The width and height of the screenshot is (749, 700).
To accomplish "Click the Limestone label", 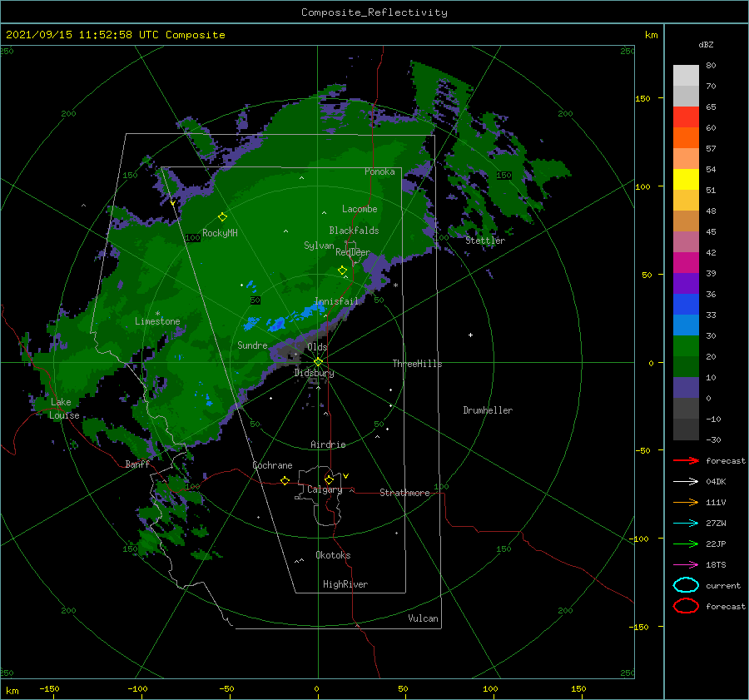I will click(157, 321).
